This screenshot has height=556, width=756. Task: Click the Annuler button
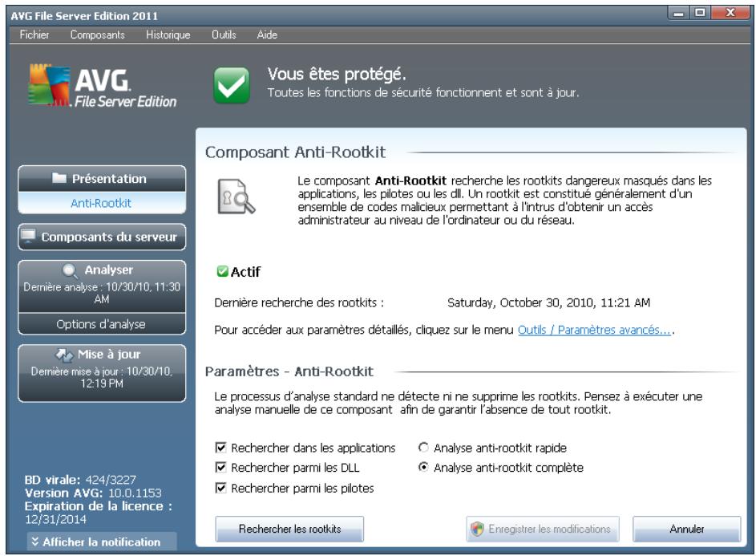click(x=686, y=529)
